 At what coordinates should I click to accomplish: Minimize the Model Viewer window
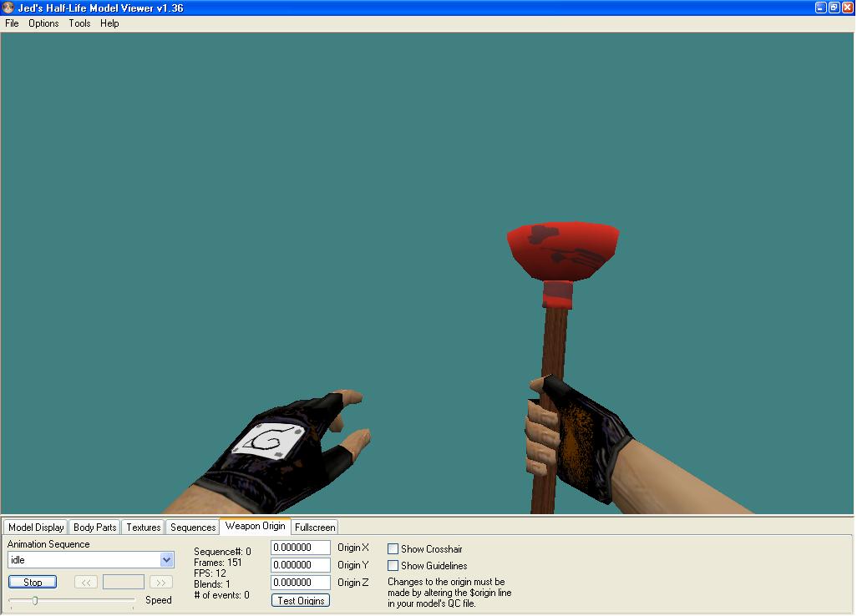click(x=820, y=8)
